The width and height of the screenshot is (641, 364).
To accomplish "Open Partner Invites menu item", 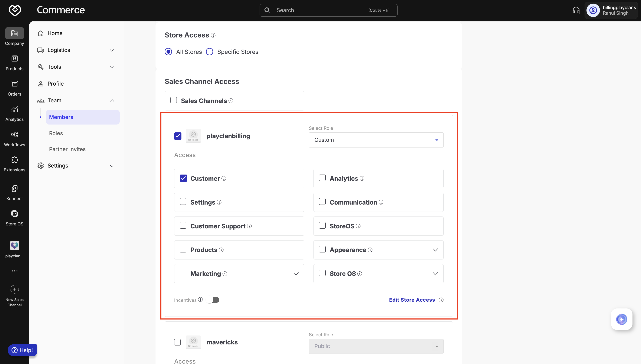I will 67,149.
